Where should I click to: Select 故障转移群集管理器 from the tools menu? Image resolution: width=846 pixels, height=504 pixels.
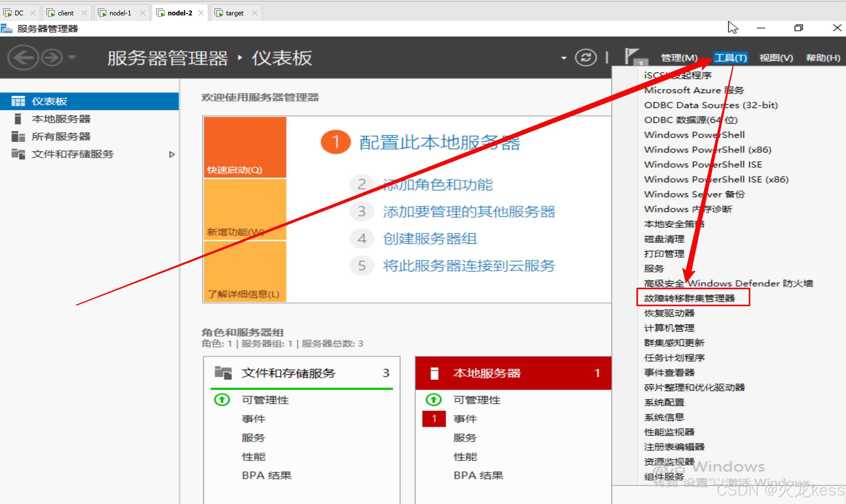click(690, 298)
